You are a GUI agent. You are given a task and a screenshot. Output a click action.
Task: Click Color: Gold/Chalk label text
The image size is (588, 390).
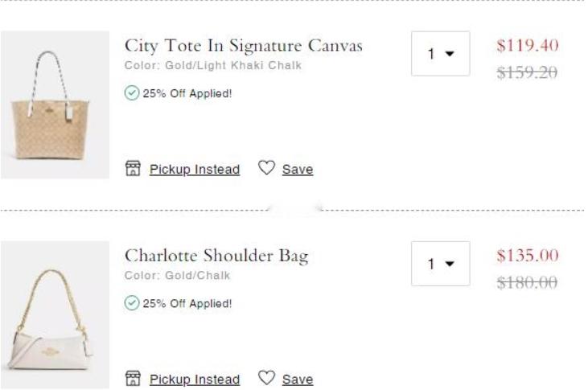178,276
